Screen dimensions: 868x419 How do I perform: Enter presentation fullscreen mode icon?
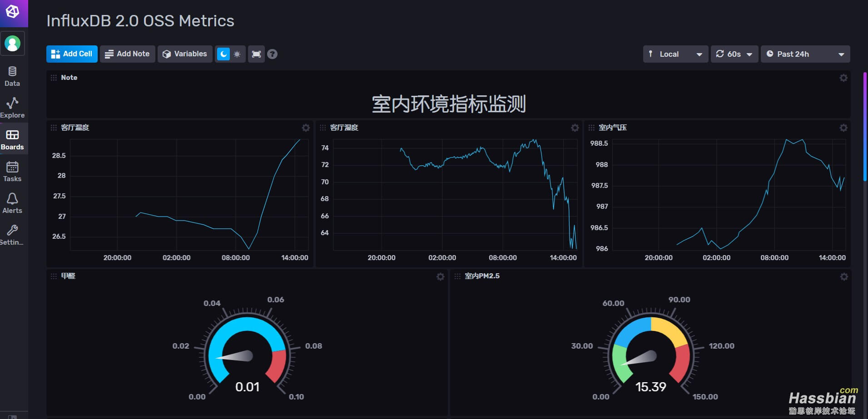(256, 54)
